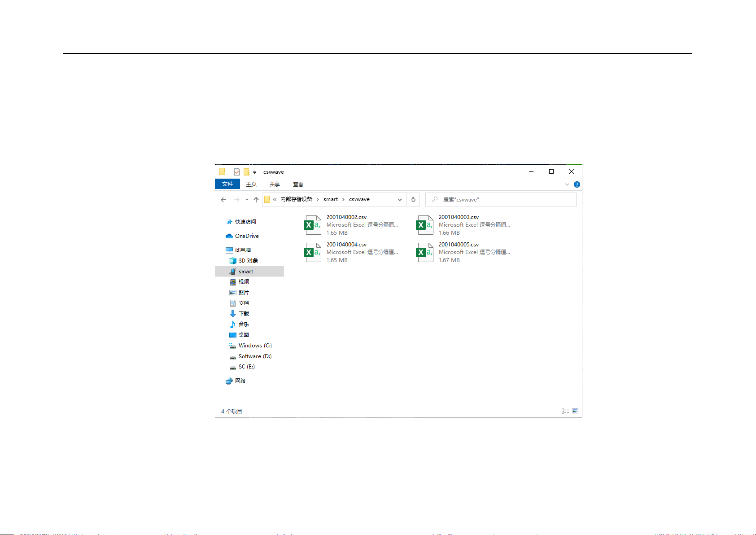Viewport: 756px width, 535px height.
Task: Switch to the 主页 ribbon tab
Action: pyautogui.click(x=251, y=184)
